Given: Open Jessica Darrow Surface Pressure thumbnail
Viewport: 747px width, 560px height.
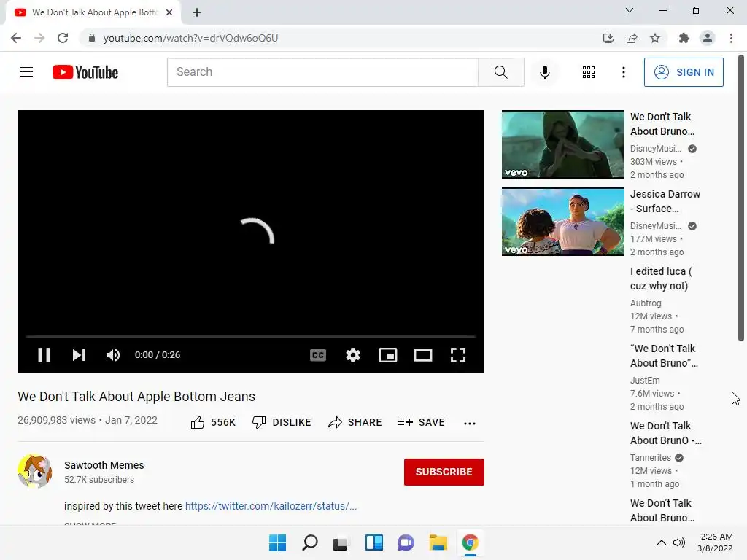Looking at the screenshot, I should [x=562, y=222].
